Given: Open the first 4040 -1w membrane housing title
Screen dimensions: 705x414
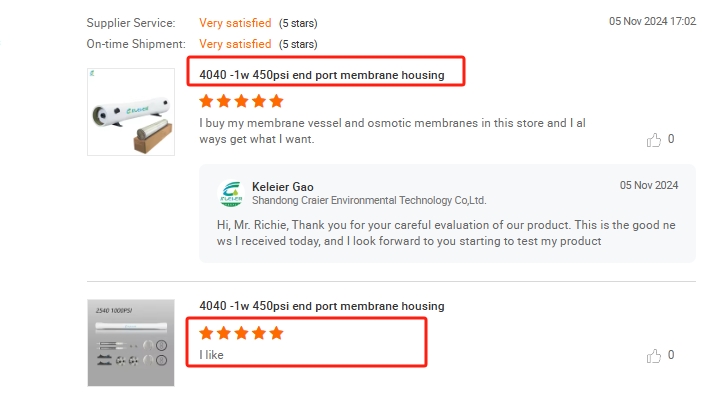Looking at the screenshot, I should click(x=329, y=74).
